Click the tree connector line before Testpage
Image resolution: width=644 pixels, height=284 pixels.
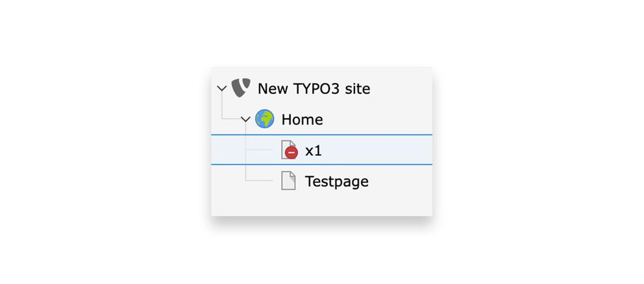coord(259,180)
